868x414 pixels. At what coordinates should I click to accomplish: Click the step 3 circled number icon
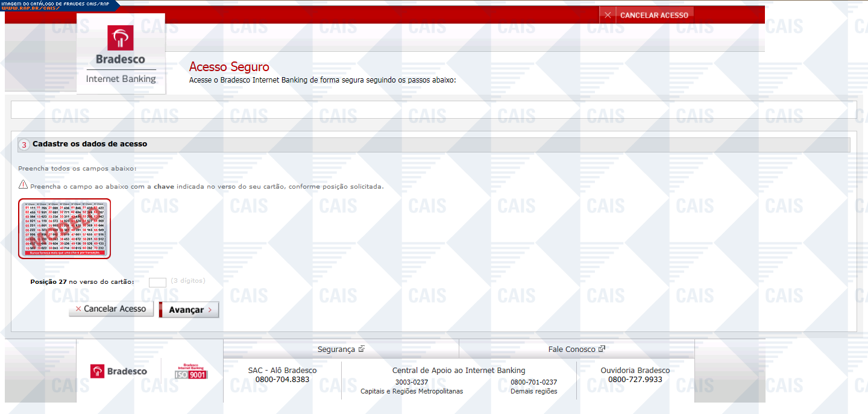pos(24,145)
